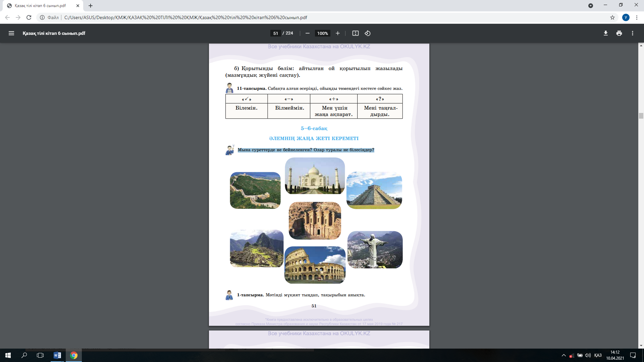
Task: Open the tab search dropdown arrow
Action: click(591, 6)
